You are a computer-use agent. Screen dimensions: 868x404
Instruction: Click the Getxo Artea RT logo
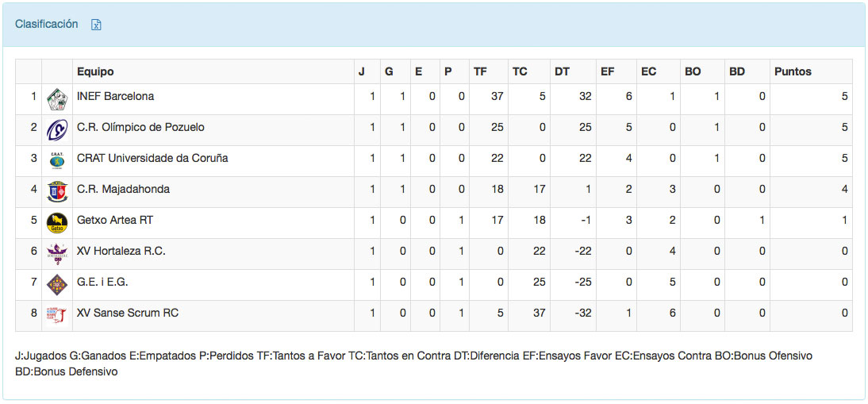click(57, 222)
